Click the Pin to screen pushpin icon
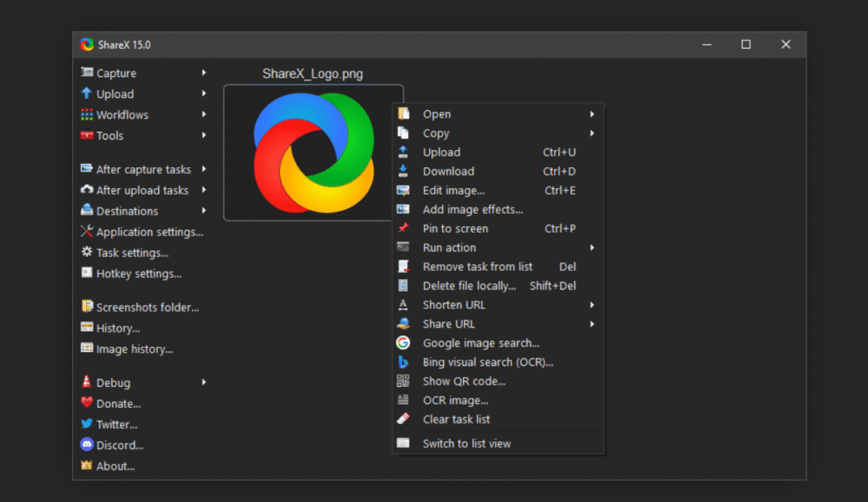The height and width of the screenshot is (502, 868). (x=403, y=229)
